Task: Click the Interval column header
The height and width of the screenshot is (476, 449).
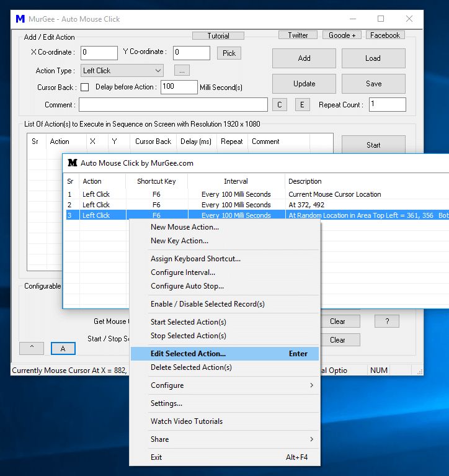Action: 236,181
